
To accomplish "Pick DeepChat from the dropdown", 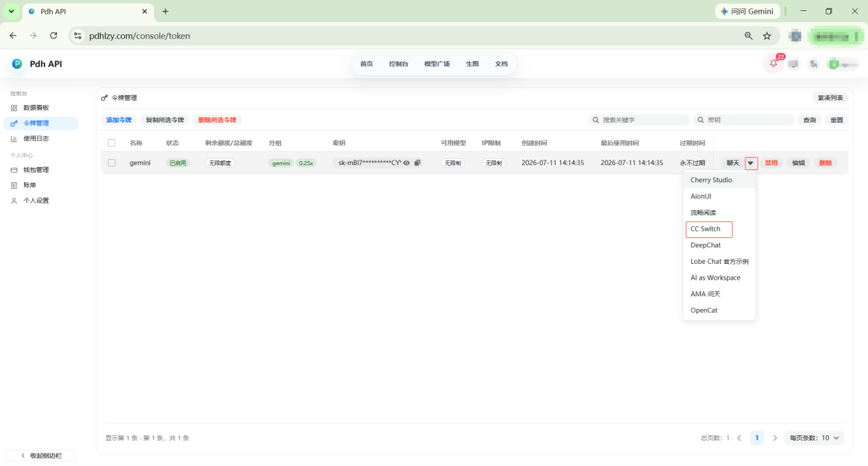I will click(719, 245).
